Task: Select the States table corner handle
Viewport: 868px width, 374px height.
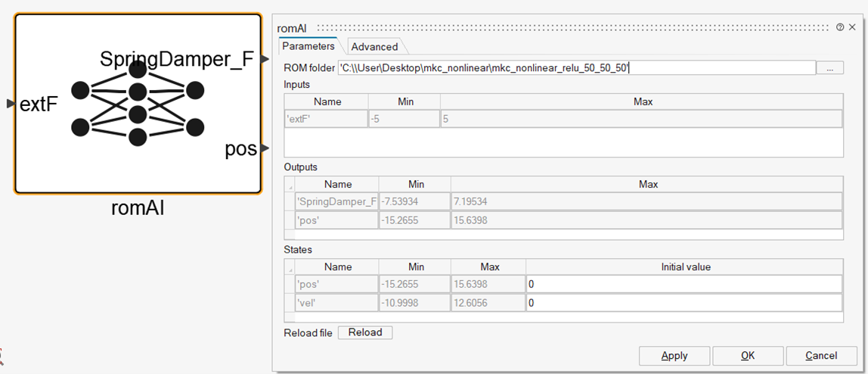Action: (x=289, y=266)
